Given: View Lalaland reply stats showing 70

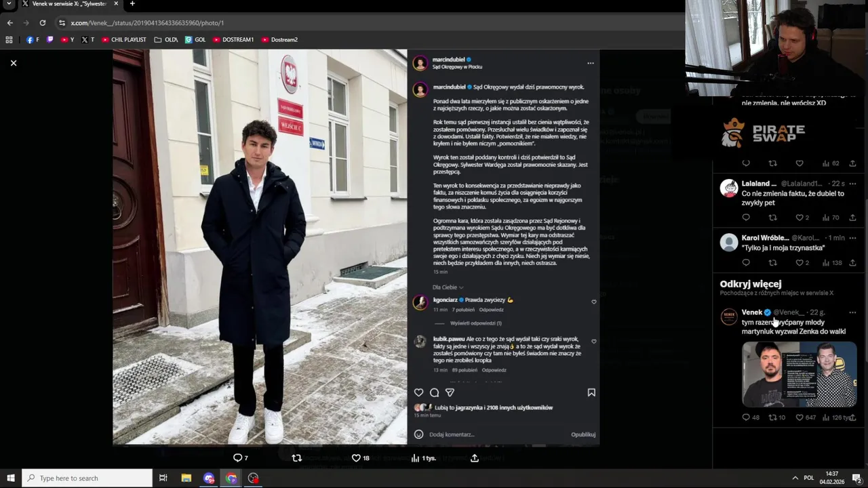Looking at the screenshot, I should (831, 218).
